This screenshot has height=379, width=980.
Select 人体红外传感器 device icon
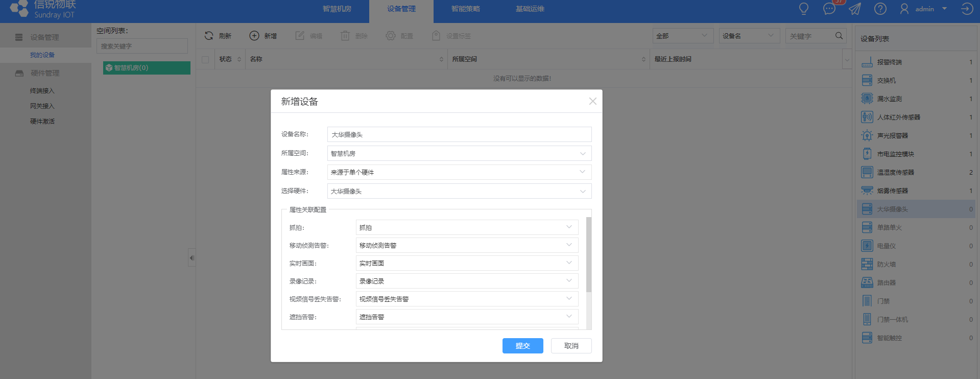(867, 117)
